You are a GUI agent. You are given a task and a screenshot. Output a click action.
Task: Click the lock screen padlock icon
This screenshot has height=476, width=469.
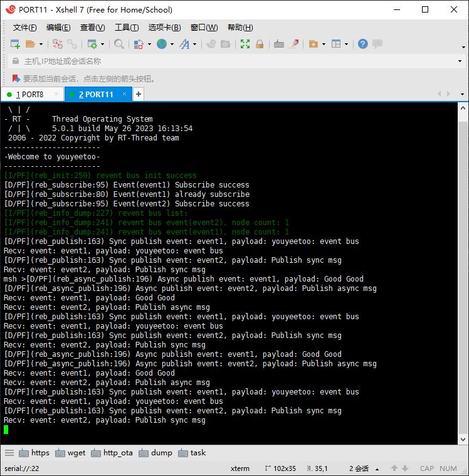pyautogui.click(x=260, y=44)
